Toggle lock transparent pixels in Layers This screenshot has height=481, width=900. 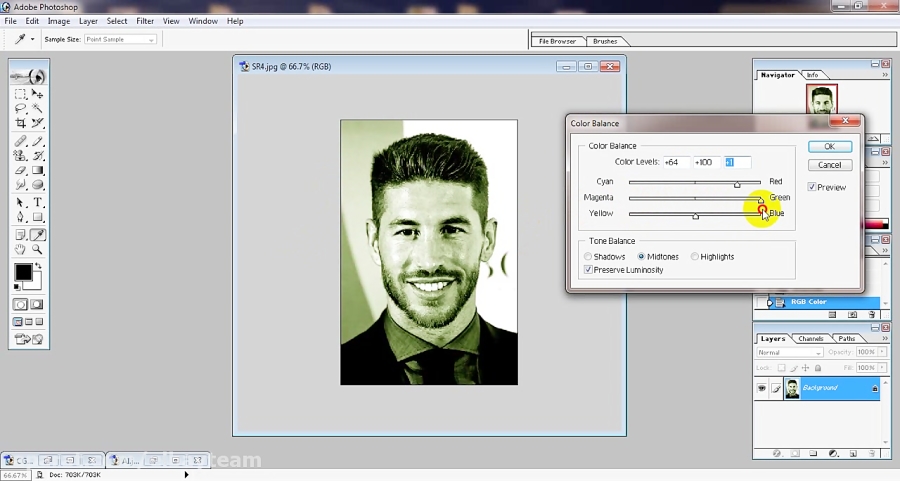781,368
